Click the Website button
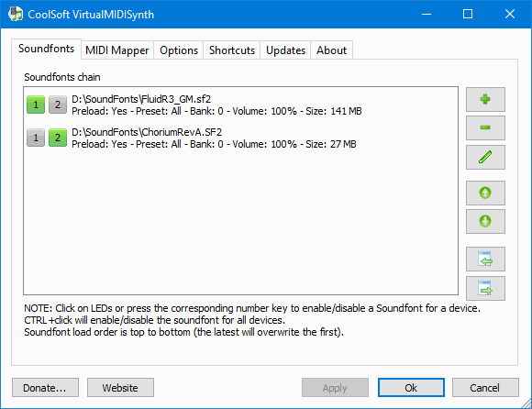The image size is (532, 409). point(120,388)
